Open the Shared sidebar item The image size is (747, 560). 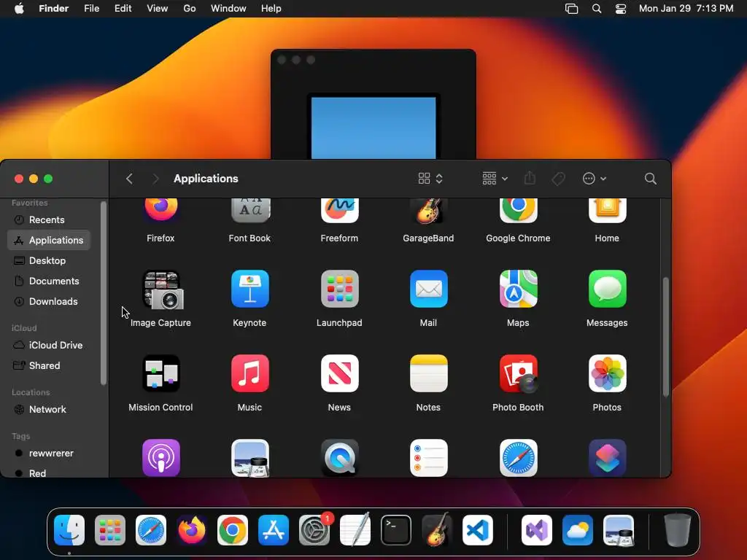pyautogui.click(x=49, y=366)
